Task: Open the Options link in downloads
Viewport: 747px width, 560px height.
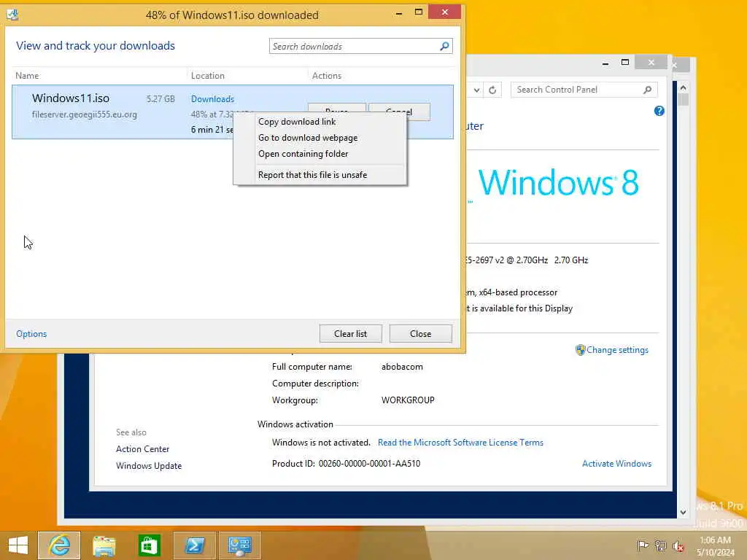Action: [31, 334]
